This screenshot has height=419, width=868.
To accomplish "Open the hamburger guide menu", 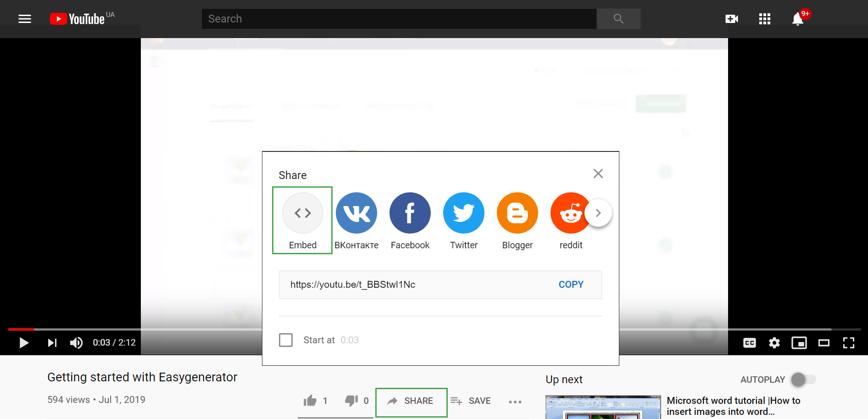I will tap(25, 19).
